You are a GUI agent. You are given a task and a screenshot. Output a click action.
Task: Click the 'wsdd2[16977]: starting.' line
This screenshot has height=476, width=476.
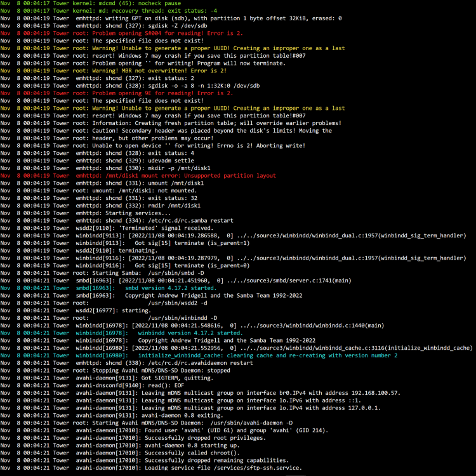coord(76,310)
